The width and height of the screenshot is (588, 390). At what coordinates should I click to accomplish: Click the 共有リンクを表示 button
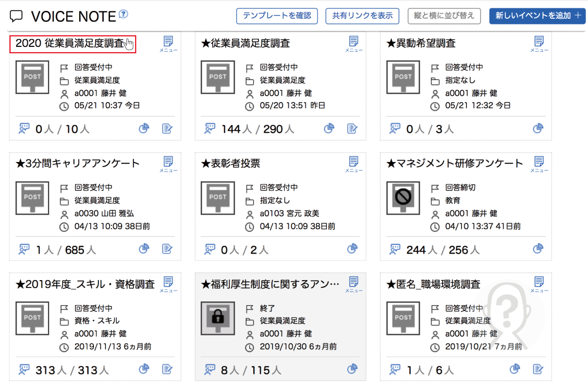[x=362, y=16]
